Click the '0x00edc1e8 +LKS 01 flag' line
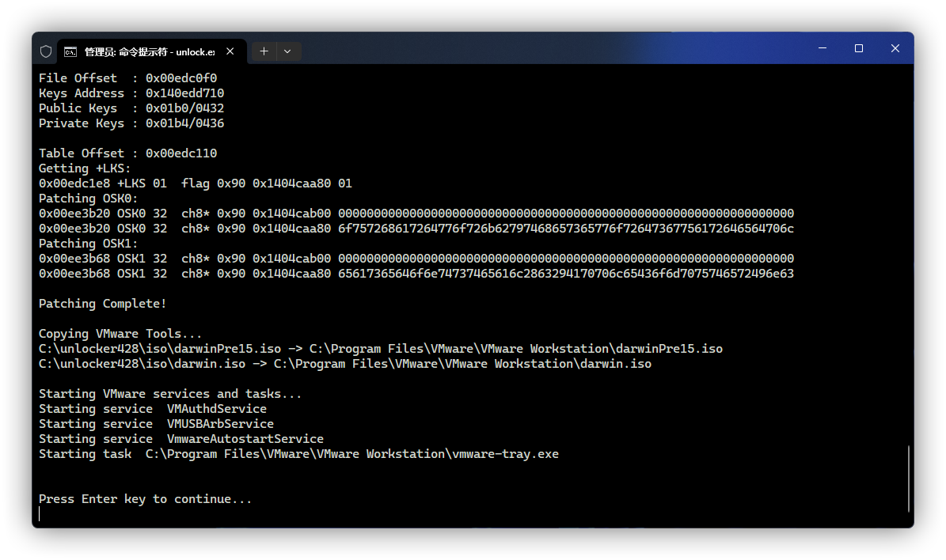The image size is (946, 560). 196,184
